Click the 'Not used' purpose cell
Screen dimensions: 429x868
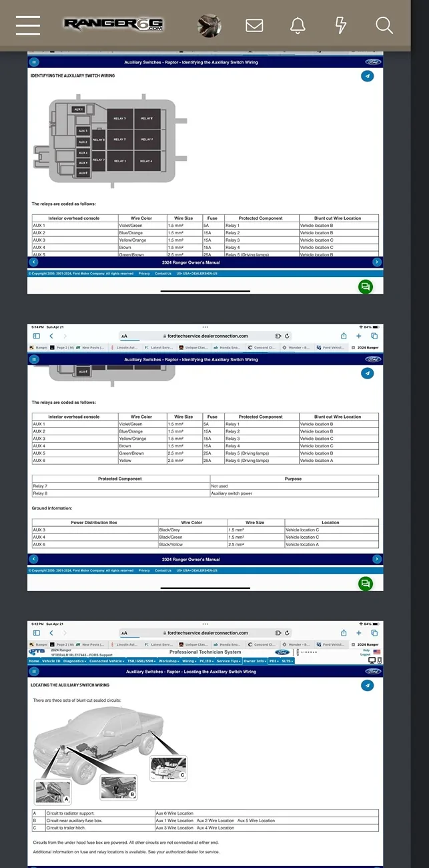coord(294,486)
